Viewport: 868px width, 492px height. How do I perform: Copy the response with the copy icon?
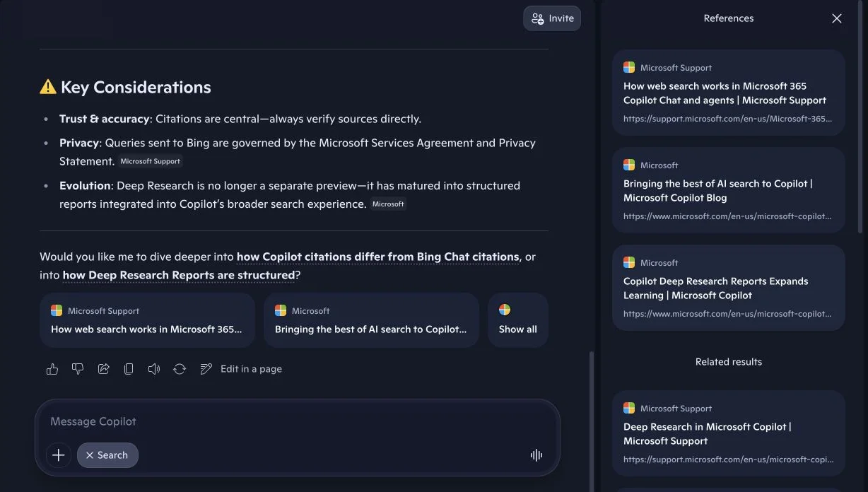pyautogui.click(x=129, y=369)
